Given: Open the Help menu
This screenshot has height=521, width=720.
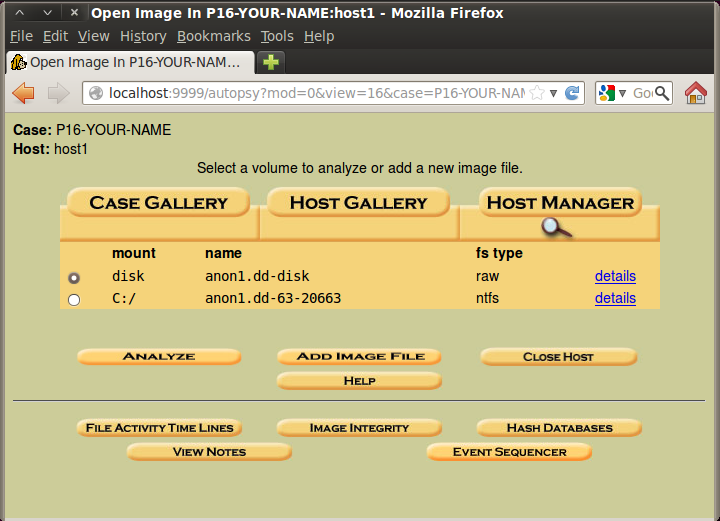Looking at the screenshot, I should (x=319, y=36).
